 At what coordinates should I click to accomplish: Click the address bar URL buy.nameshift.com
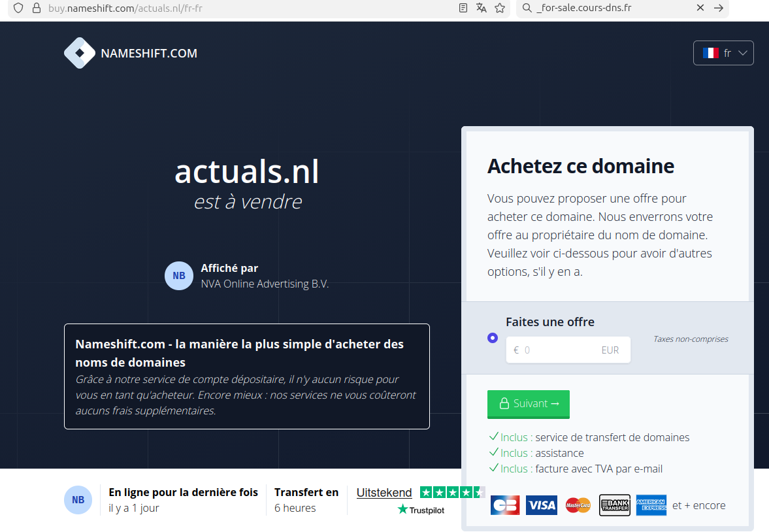pyautogui.click(x=125, y=8)
